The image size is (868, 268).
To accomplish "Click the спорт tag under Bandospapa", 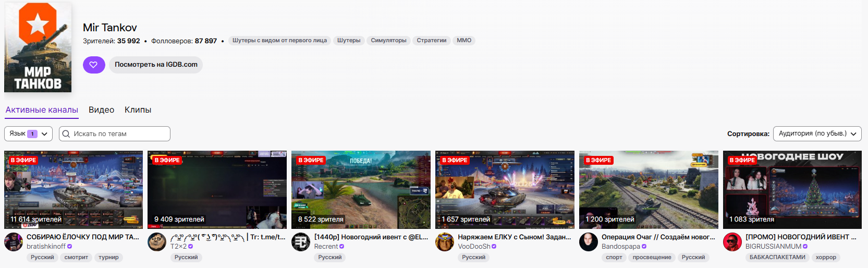I will click(614, 257).
